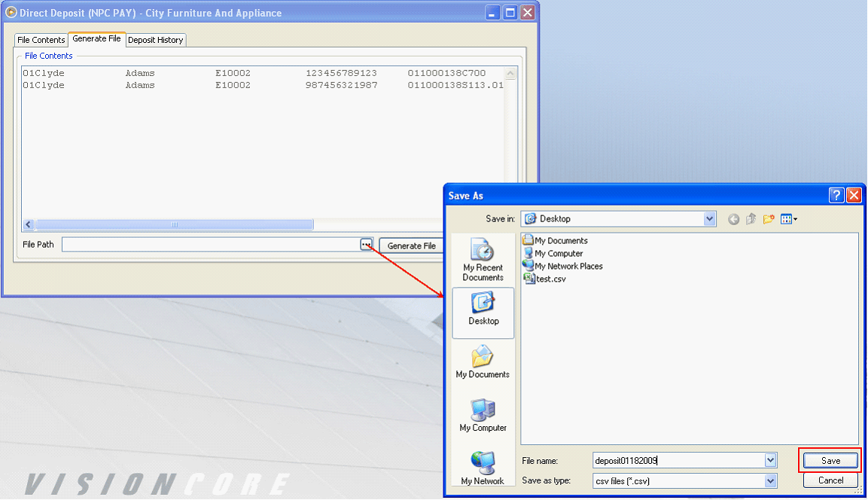Click into the File Path field
Screen dimensions: 868x500
pyautogui.click(x=211, y=244)
